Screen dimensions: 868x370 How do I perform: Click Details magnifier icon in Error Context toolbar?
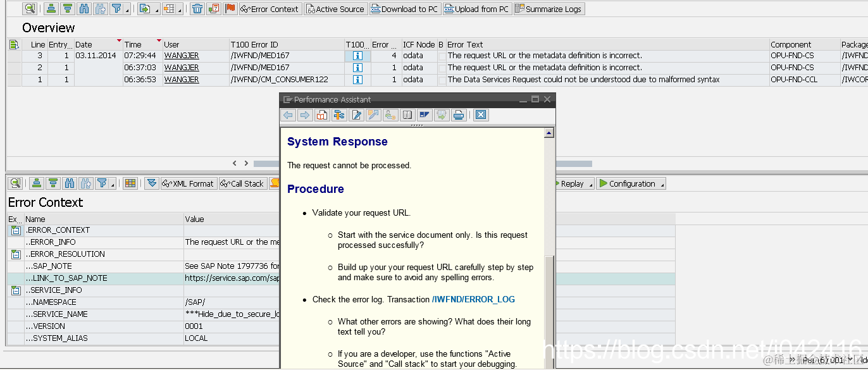click(16, 183)
